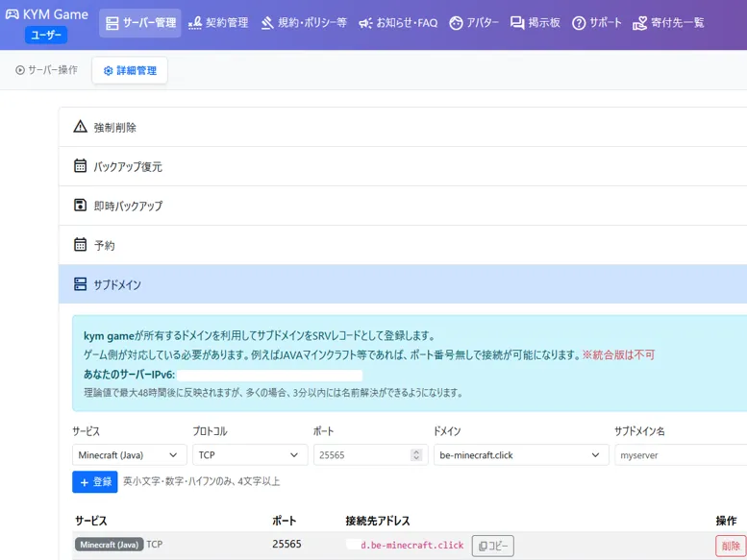Collapse the サブドメイン section
This screenshot has width=747, height=560.
(116, 284)
